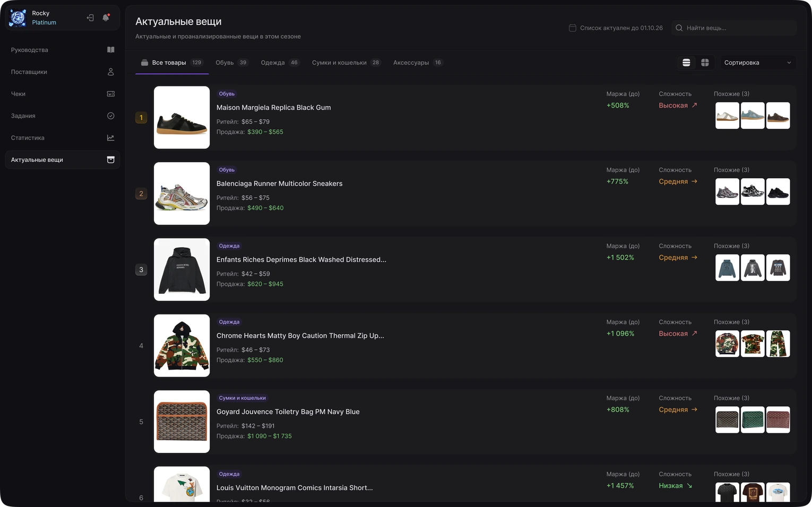Click the person icon beside Поставщики
This screenshot has height=507, width=812.
coord(110,72)
